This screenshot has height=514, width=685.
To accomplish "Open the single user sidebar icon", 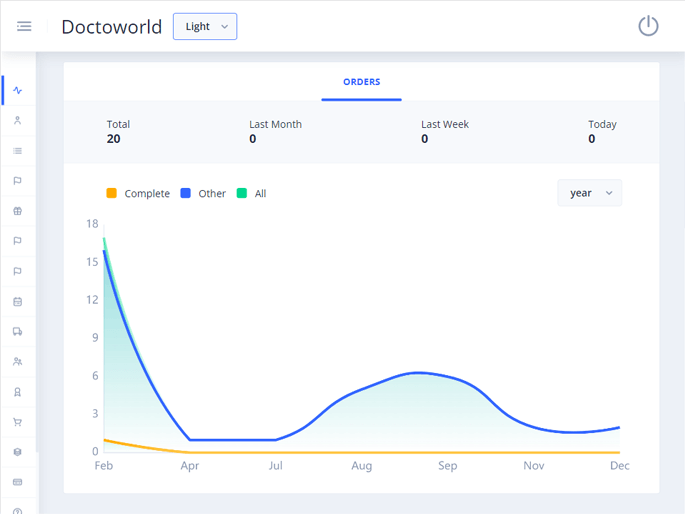I will coord(18,121).
